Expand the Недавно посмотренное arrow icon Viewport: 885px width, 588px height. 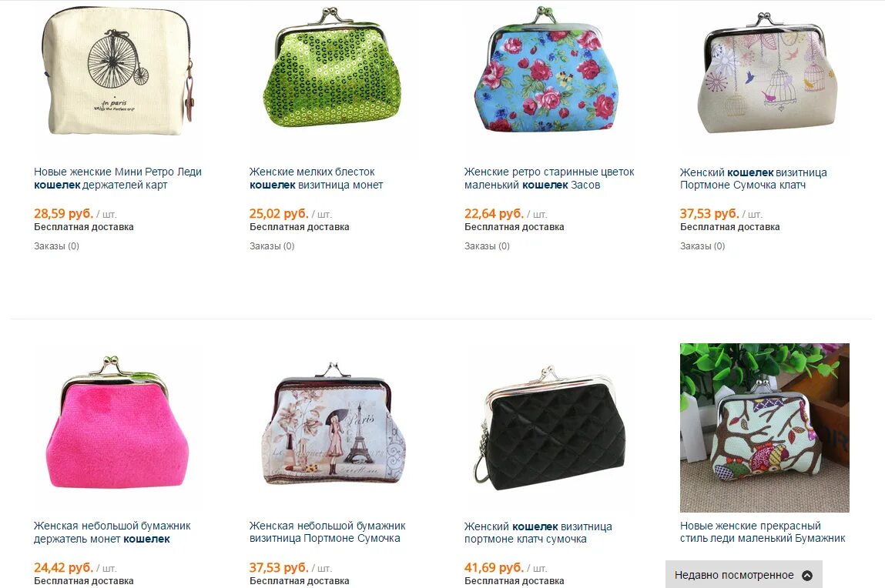[x=807, y=576]
